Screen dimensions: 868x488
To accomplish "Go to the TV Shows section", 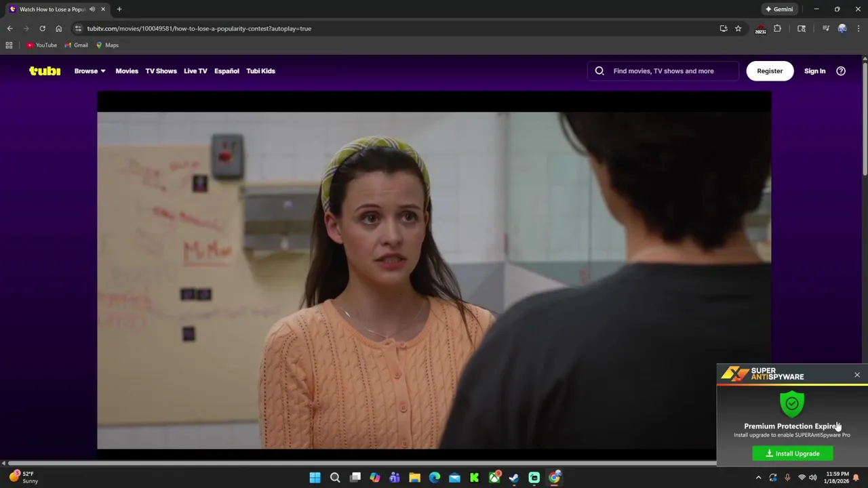I will click(x=161, y=70).
